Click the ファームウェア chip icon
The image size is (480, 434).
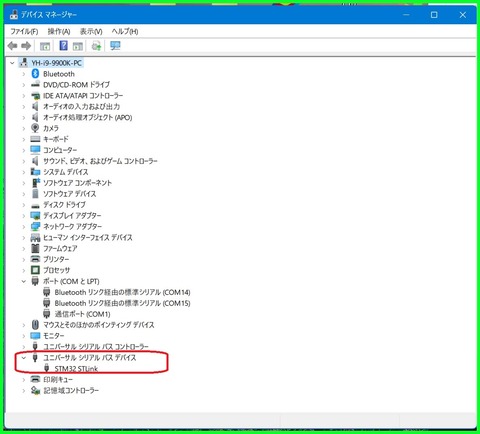(x=35, y=248)
